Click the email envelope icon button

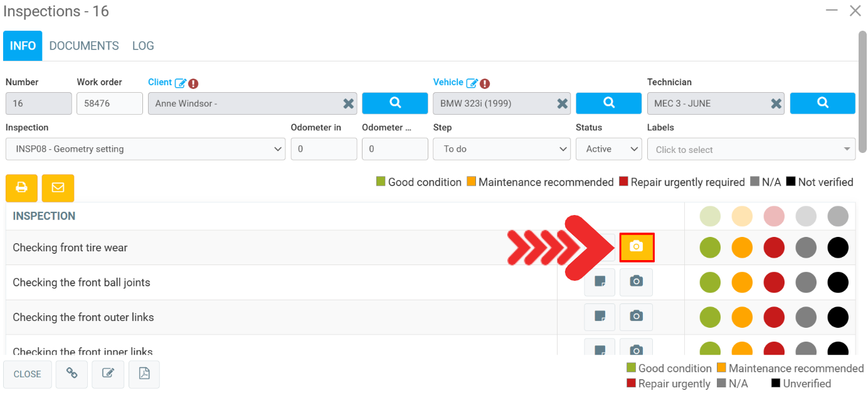58,187
